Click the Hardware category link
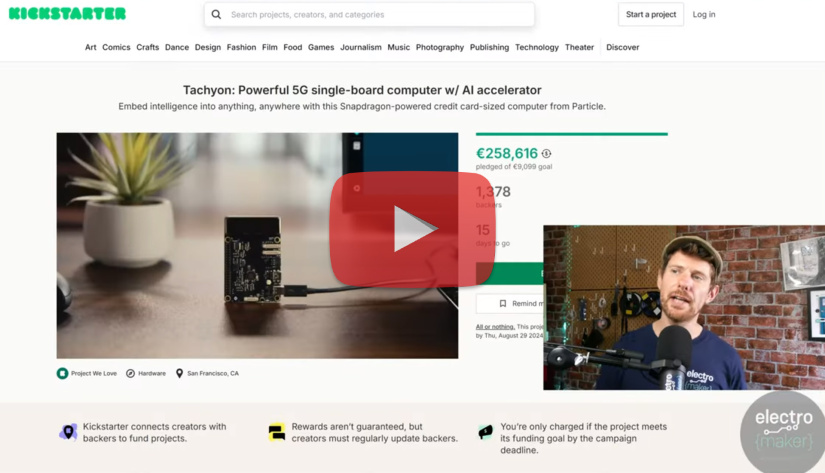The width and height of the screenshot is (825, 473). pyautogui.click(x=152, y=374)
